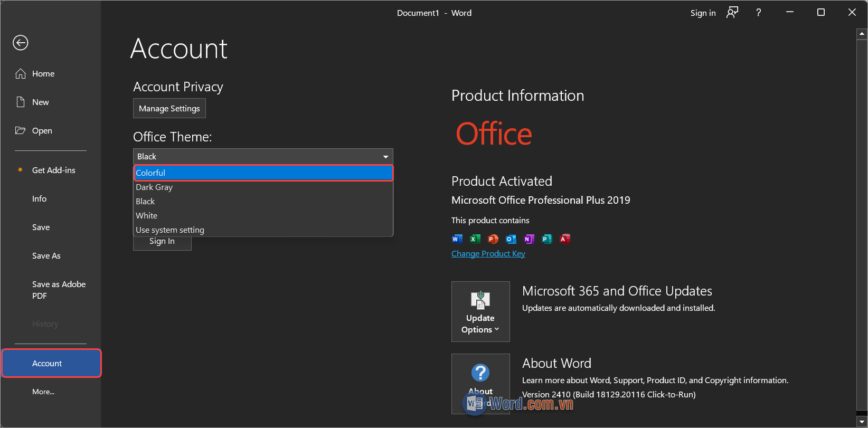Click the Word app icon
868x428 pixels.
coord(457,239)
